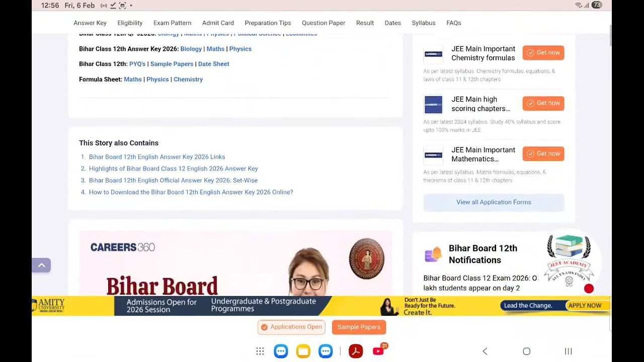The height and width of the screenshot is (362, 644).
Task: Select the Admit Card tab
Action: (218, 23)
